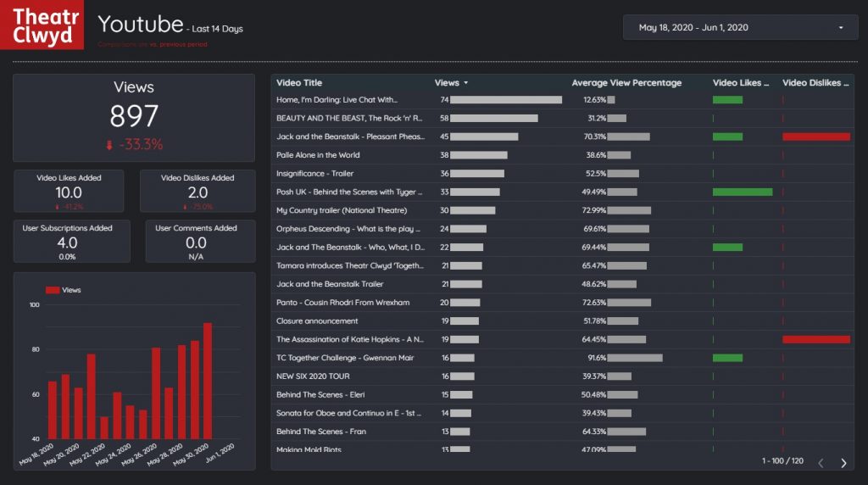Click the 74 views bar for Home, I'm Darling
The image size is (868, 485).
tap(506, 100)
